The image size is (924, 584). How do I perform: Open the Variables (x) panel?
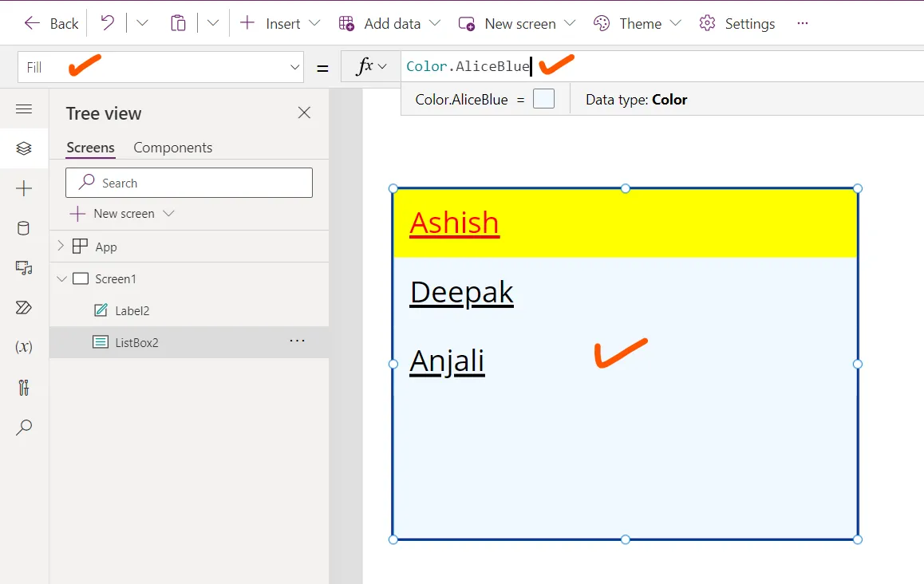(25, 347)
